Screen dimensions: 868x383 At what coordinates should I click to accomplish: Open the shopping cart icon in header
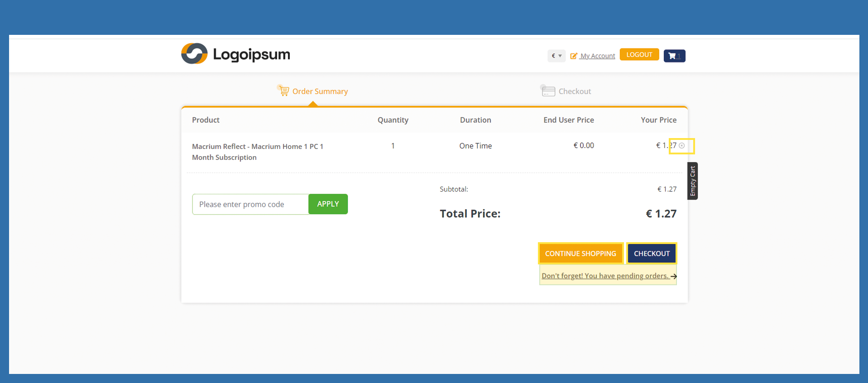click(674, 56)
